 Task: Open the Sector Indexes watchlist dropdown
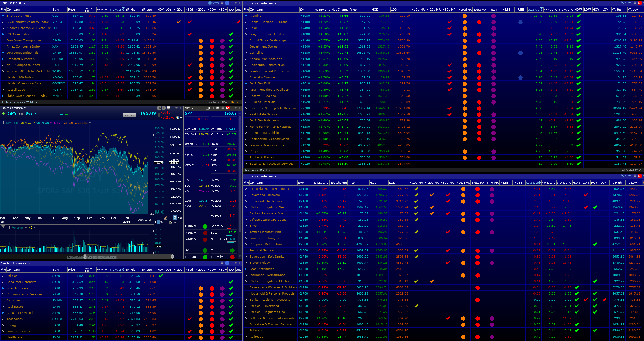(29, 263)
